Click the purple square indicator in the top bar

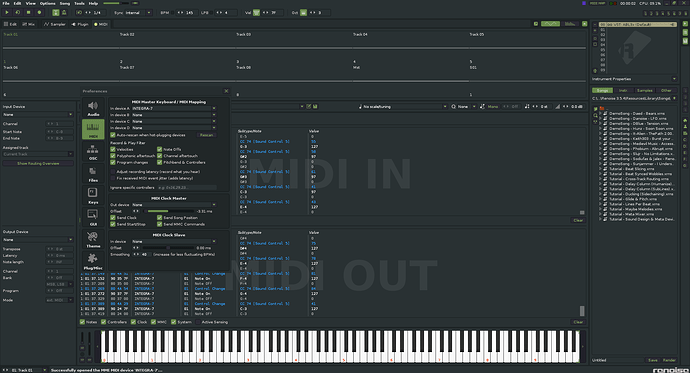[584, 3]
